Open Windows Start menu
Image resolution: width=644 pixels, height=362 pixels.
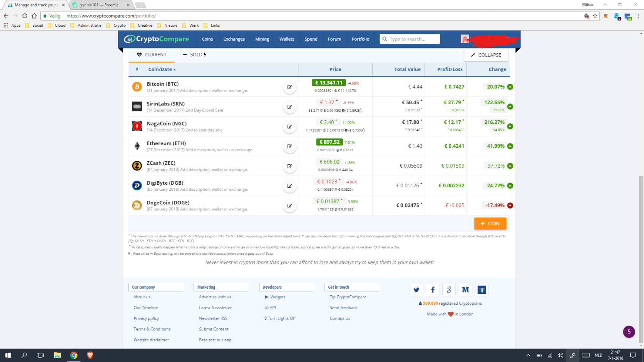[x=8, y=355]
